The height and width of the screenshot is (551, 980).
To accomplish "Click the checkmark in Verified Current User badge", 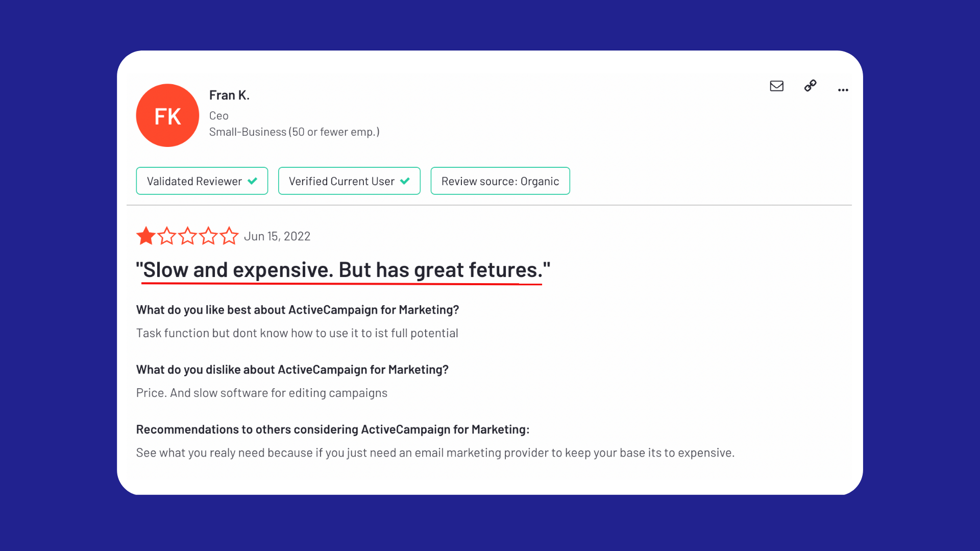I will (405, 181).
